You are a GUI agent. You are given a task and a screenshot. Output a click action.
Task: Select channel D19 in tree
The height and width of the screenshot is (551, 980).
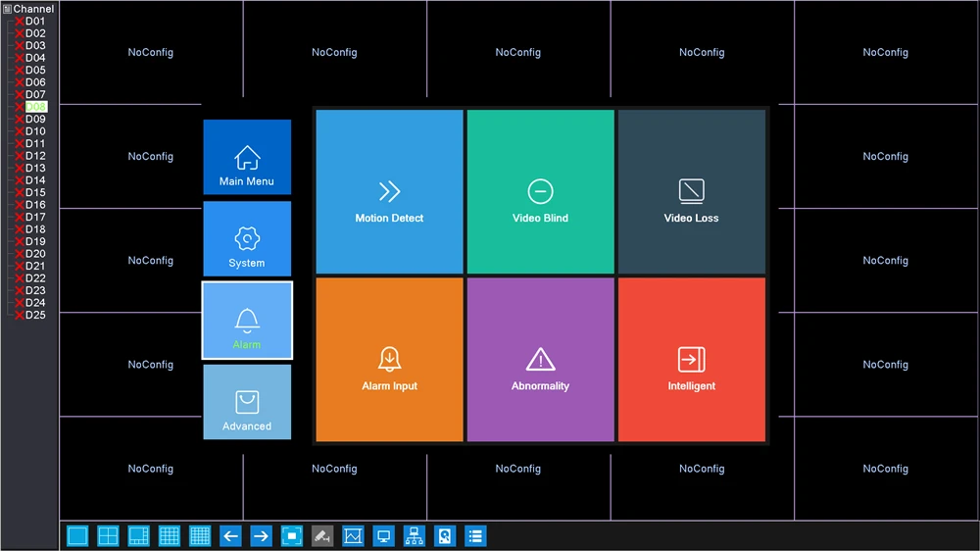coord(35,241)
